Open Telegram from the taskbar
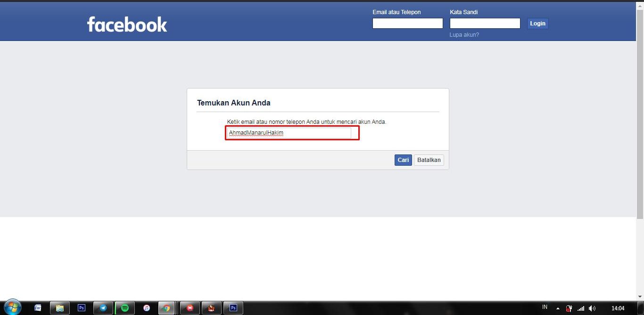This screenshot has height=315, width=644. click(x=103, y=308)
